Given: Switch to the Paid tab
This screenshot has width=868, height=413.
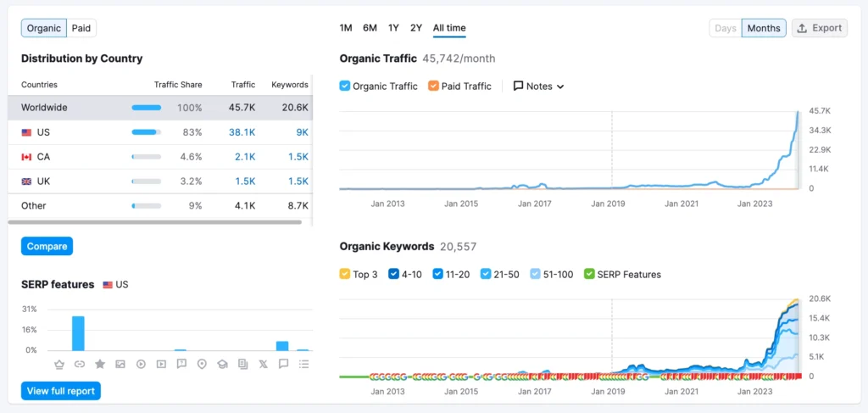Looking at the screenshot, I should click(x=81, y=28).
